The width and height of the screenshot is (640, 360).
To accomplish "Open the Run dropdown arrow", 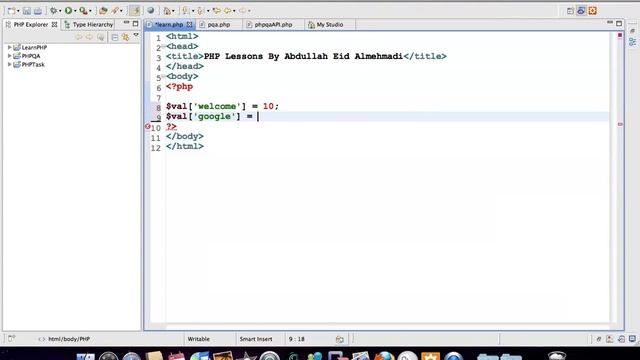I will pos(75,11).
